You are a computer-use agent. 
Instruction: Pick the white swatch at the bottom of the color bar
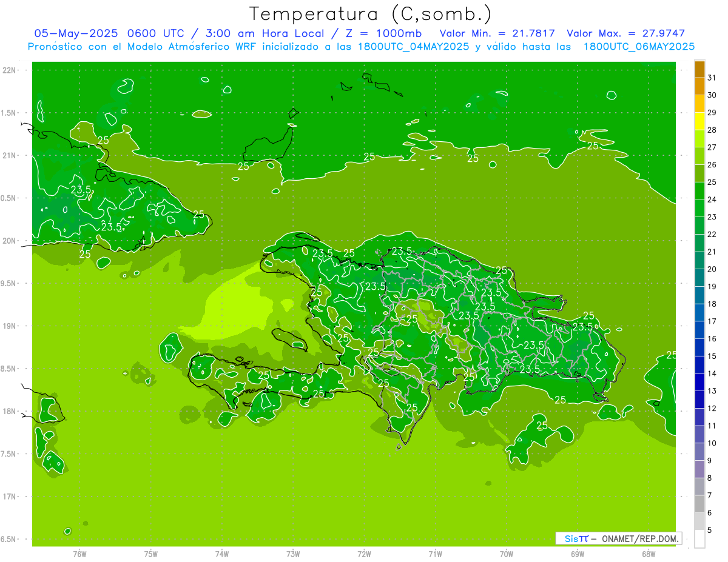(x=700, y=539)
